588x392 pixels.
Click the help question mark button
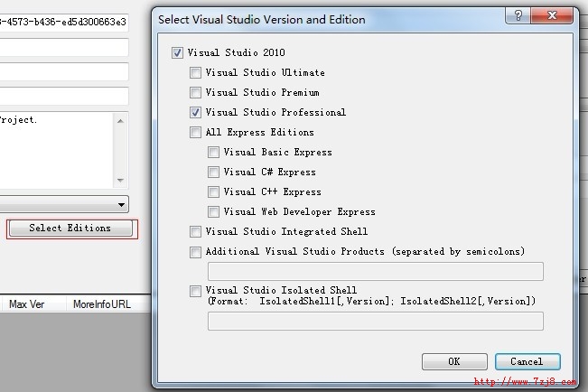[x=518, y=16]
